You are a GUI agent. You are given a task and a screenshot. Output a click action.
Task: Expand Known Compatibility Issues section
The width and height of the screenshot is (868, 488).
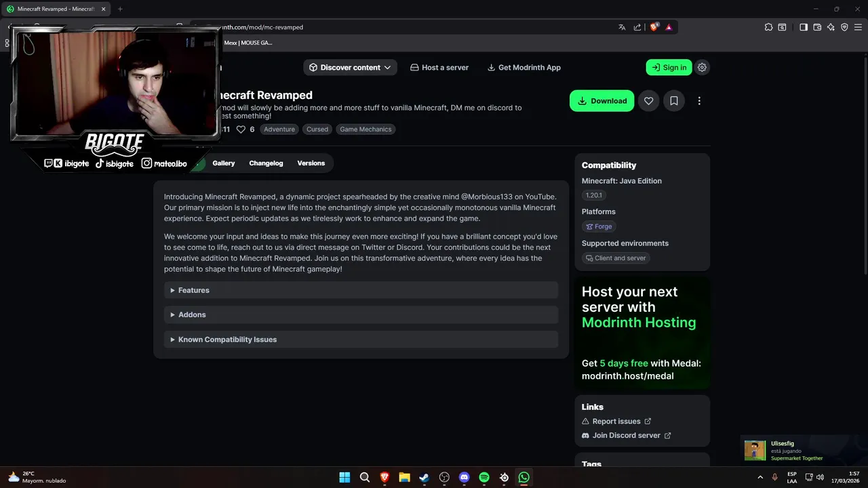click(361, 340)
